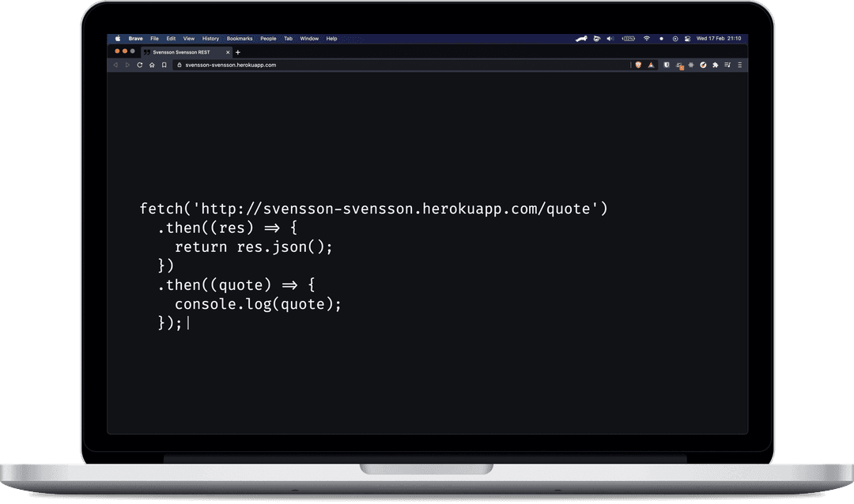Click the gray gear-shaped extension icon
The image size is (854, 504).
(690, 65)
